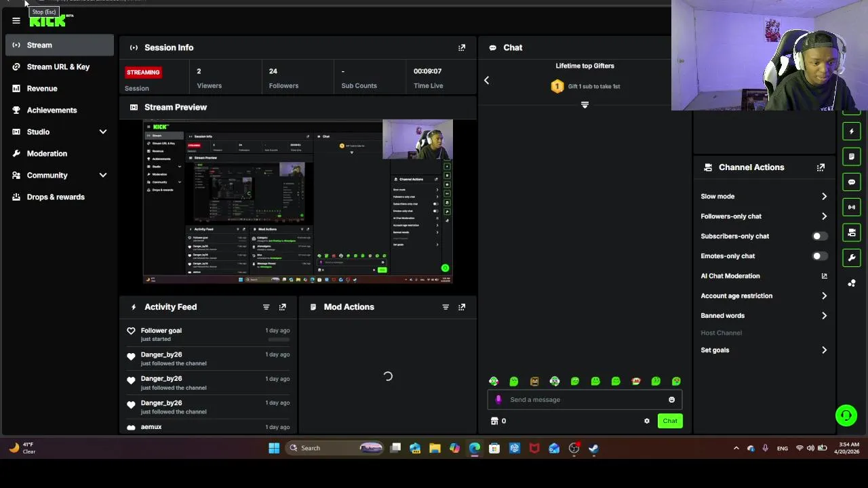Open the Windows Start menu
Image resolution: width=868 pixels, height=488 pixels.
pyautogui.click(x=274, y=448)
